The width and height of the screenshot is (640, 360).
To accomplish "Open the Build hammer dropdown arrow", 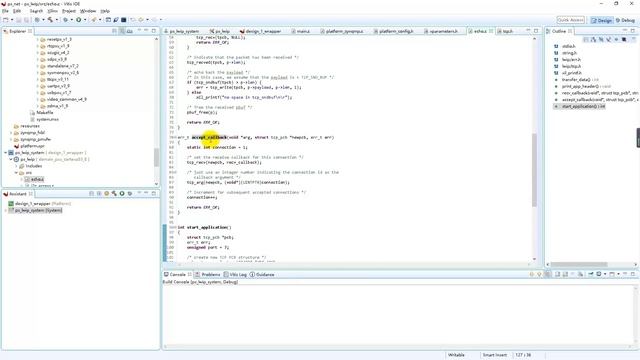I will [x=56, y=20].
